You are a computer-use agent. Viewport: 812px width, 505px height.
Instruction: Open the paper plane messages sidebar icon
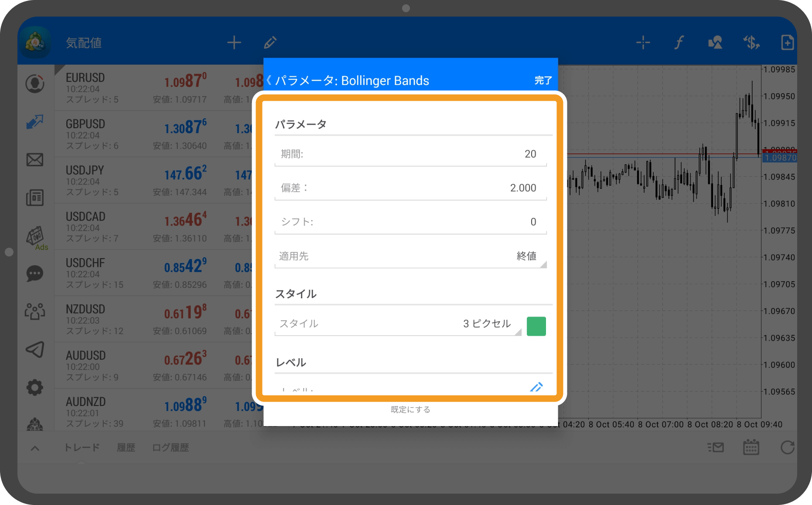(35, 349)
